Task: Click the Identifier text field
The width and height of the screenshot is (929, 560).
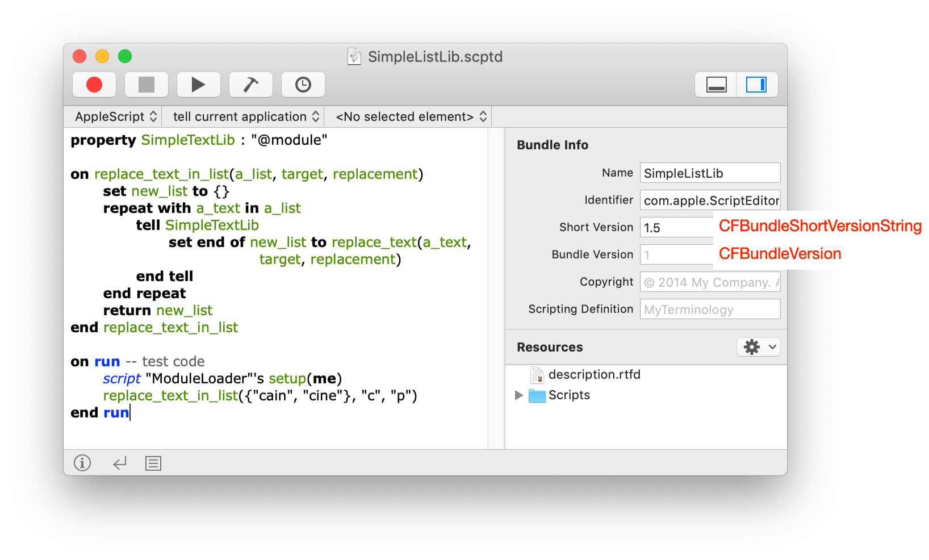Action: click(x=709, y=200)
